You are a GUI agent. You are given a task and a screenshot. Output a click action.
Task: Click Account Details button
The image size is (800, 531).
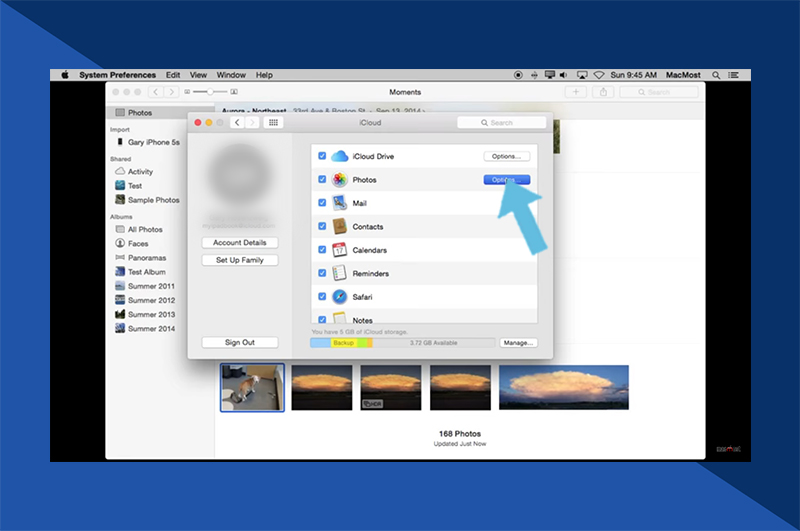point(240,243)
